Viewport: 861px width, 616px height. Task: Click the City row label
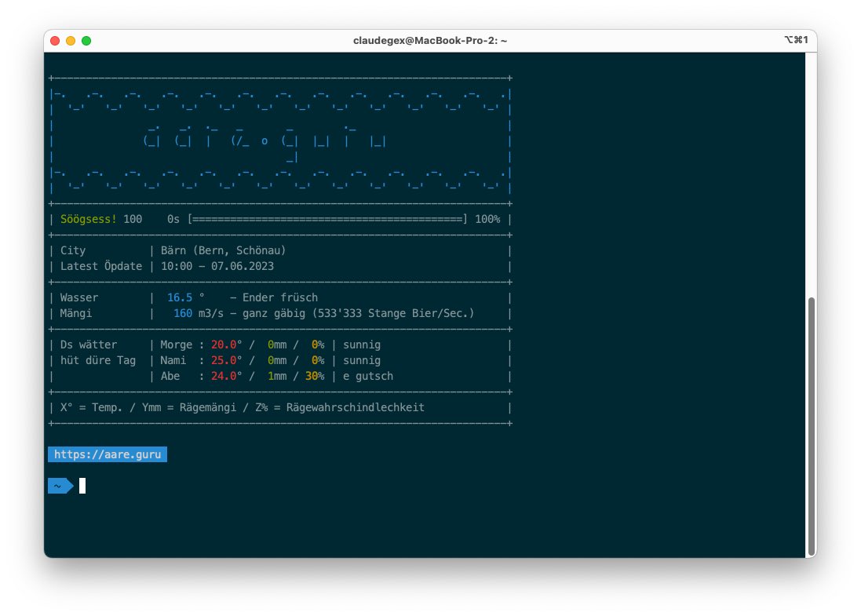tap(72, 250)
